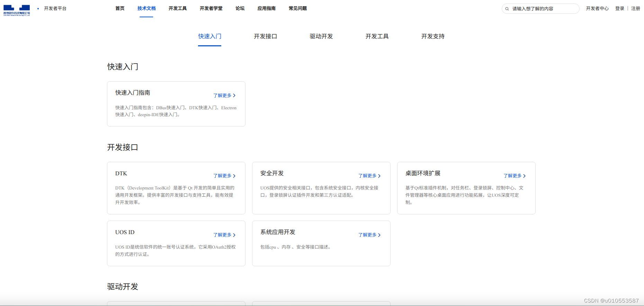Click the 桌面环境扩展 card title
This screenshot has height=306, width=644.
click(x=423, y=173)
